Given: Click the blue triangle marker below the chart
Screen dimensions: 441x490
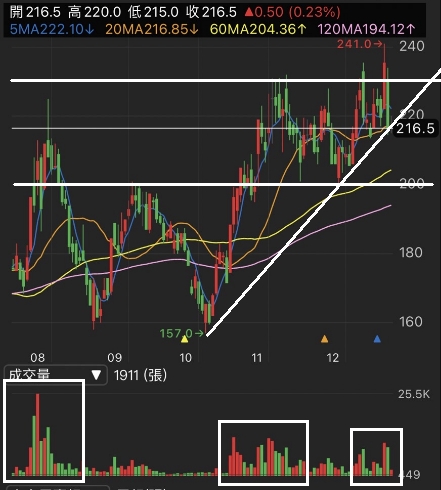Looking at the screenshot, I should (377, 339).
